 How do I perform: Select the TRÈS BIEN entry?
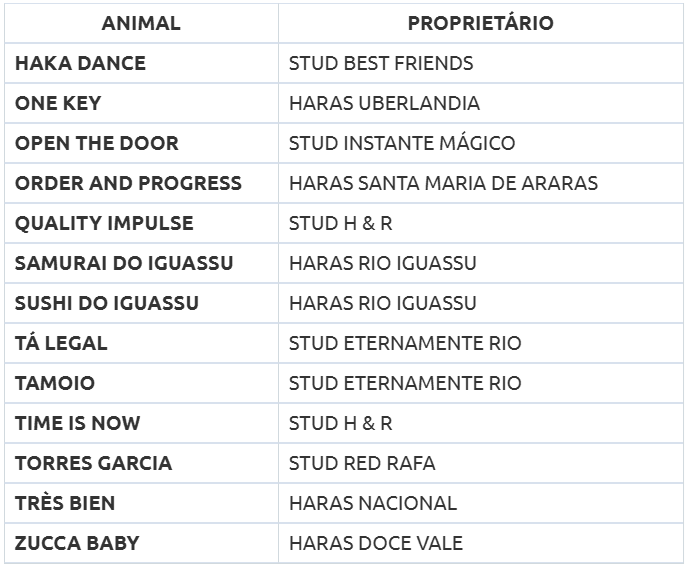pos(65,504)
